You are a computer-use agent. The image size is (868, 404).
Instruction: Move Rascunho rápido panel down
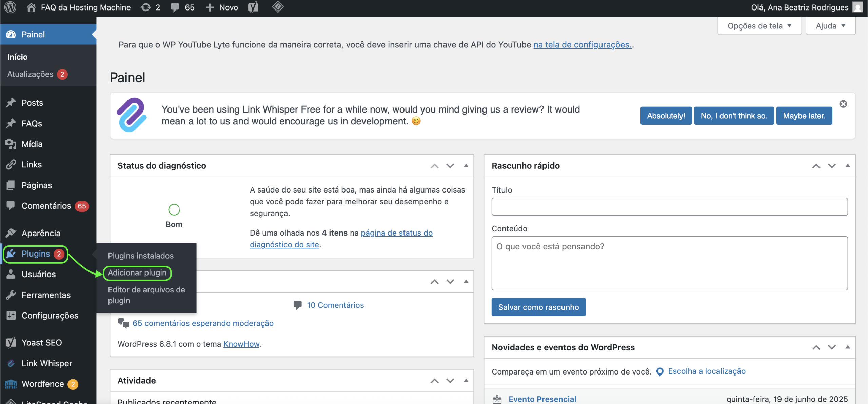832,166
